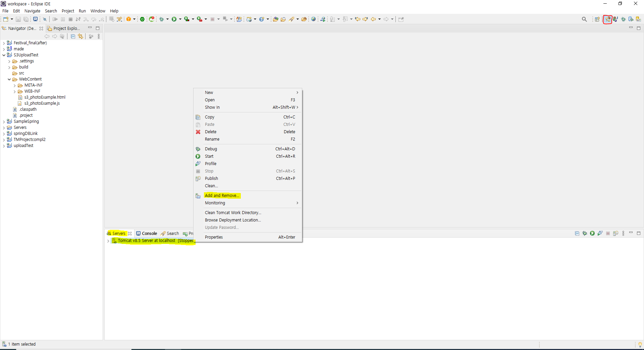This screenshot has width=644, height=350.
Task: Toggle Link with Editor in Navigator
Action: click(80, 36)
